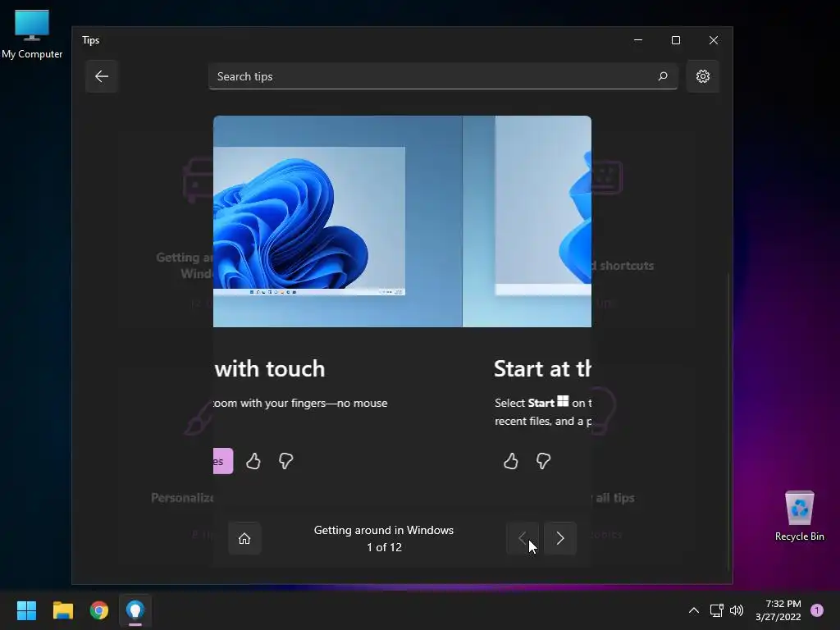
Task: Launch Google Chrome from the taskbar
Action: click(99, 610)
